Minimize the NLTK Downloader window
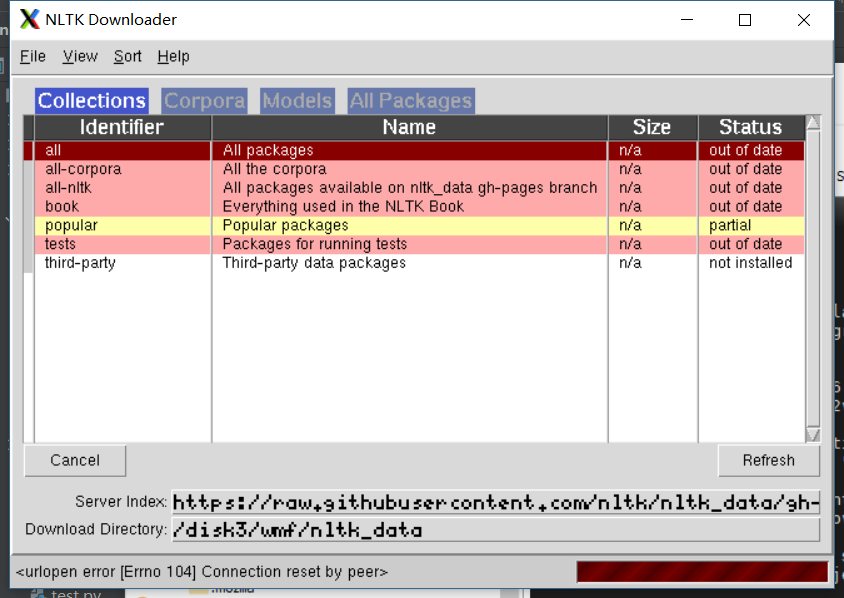This screenshot has width=844, height=598. coord(687,20)
